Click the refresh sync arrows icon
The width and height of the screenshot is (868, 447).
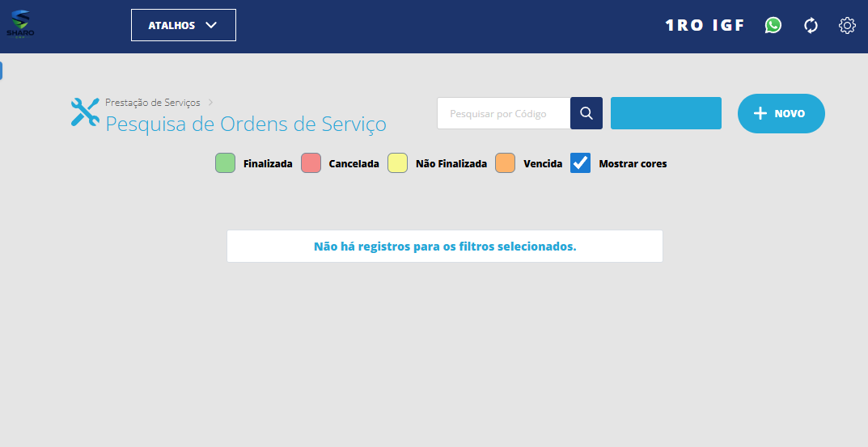(811, 25)
